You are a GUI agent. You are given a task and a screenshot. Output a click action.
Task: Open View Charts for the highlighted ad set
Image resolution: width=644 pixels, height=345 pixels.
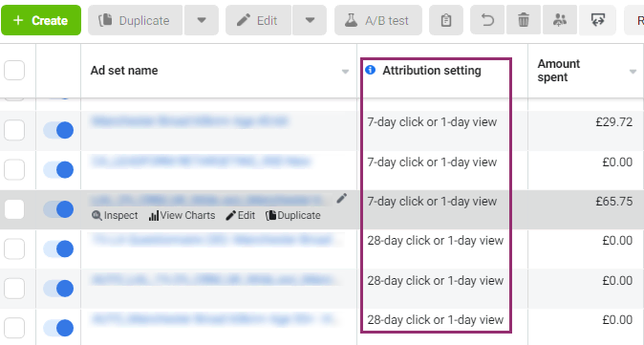click(182, 215)
